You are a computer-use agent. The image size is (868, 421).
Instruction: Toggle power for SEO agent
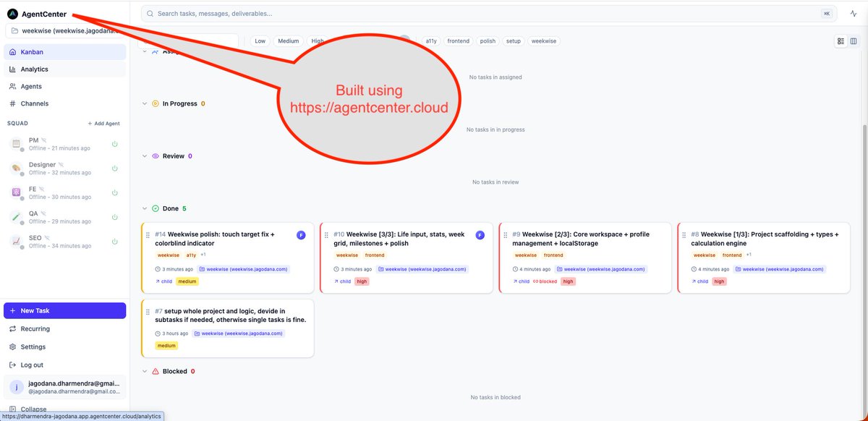click(114, 241)
